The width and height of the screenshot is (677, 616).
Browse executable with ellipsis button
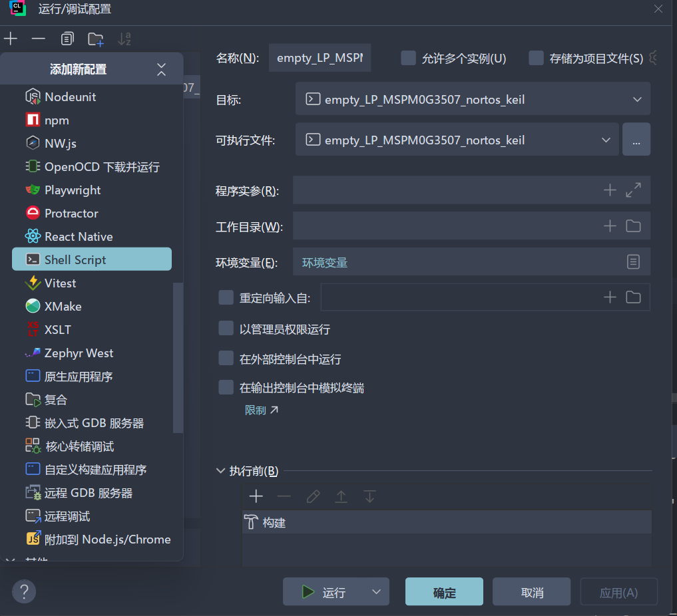[x=636, y=139]
